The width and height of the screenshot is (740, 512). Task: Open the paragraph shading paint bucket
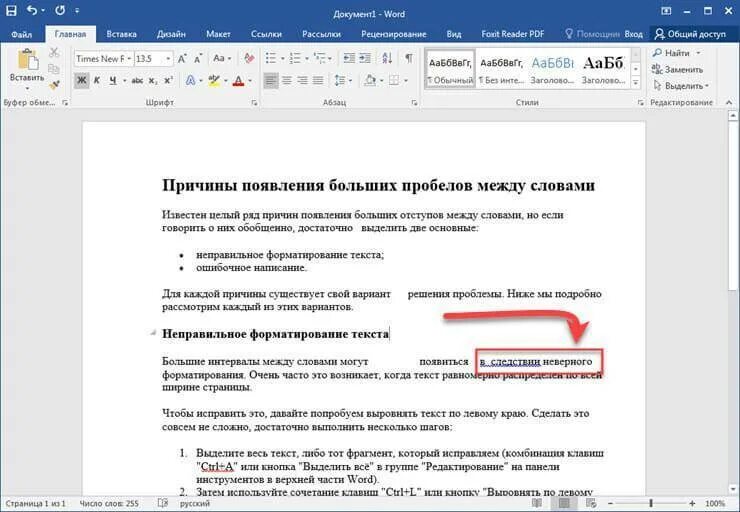click(370, 81)
